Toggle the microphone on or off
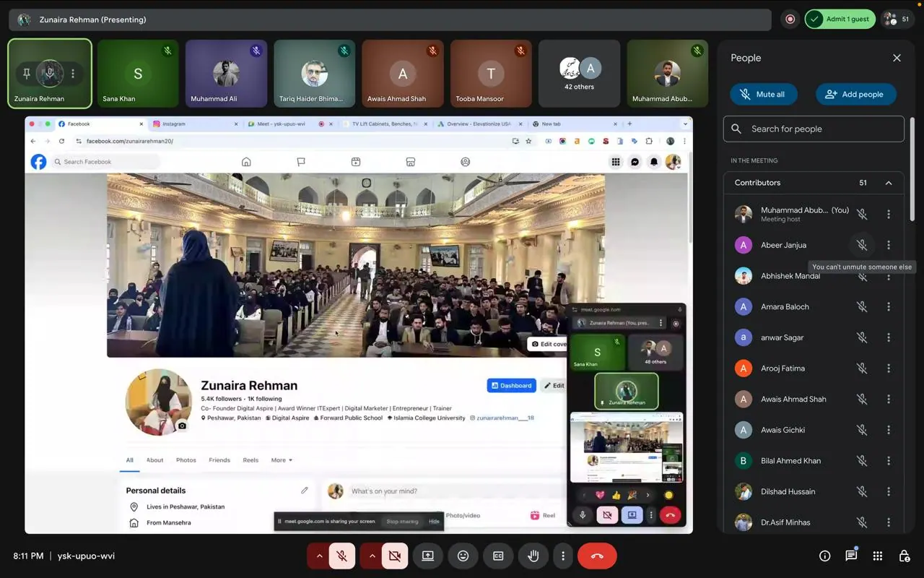 (342, 556)
